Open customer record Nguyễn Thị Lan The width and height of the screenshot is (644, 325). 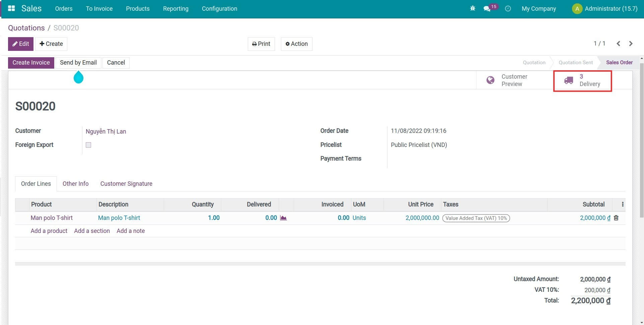tap(106, 131)
